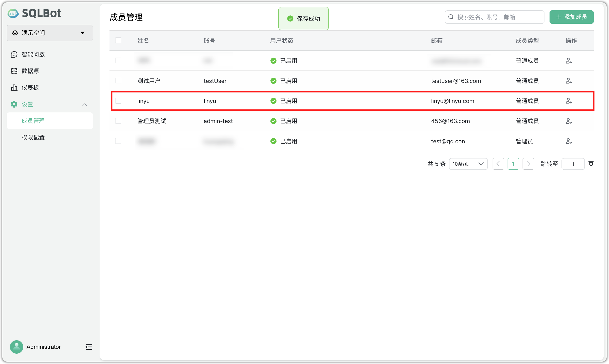Viewport: 609px width, 364px height.
Task: Go to the next page arrow
Action: click(528, 164)
